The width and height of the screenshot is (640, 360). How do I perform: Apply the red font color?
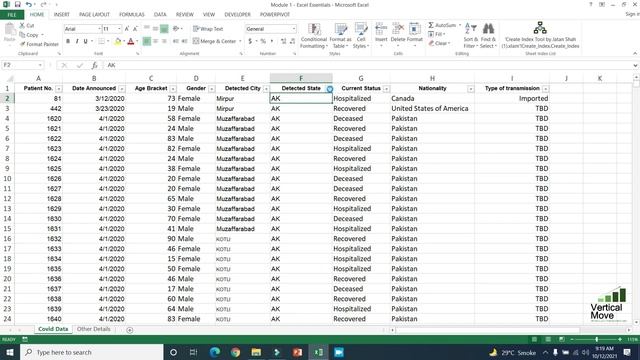point(131,41)
